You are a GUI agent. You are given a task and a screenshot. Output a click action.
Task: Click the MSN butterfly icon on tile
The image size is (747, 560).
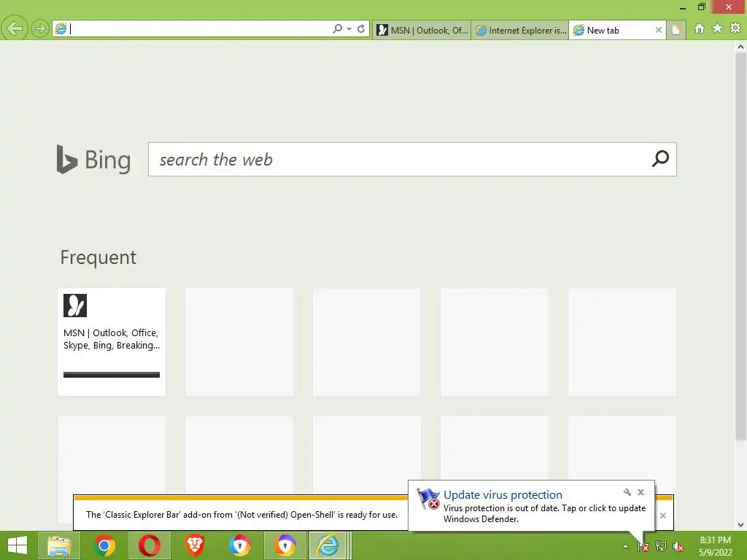click(x=75, y=306)
